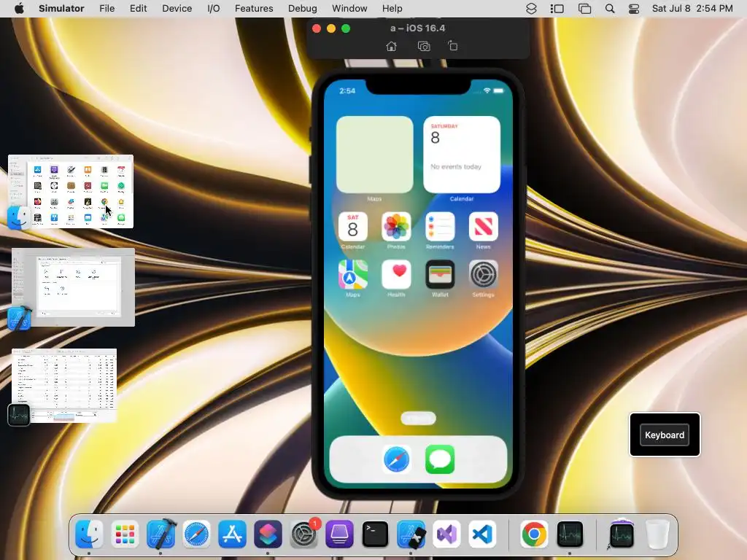
Task: Open Activity Monitor from the Dock
Action: 570,534
